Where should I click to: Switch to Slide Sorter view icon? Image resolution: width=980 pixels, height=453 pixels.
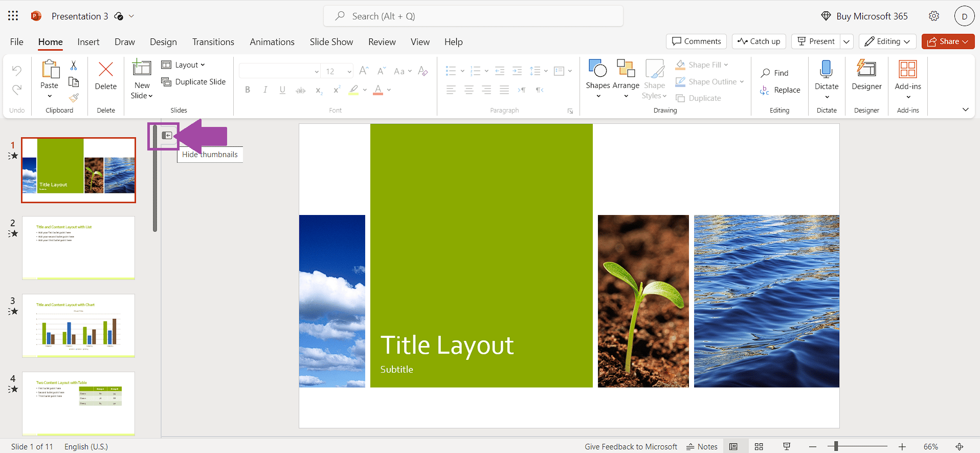[759, 446]
